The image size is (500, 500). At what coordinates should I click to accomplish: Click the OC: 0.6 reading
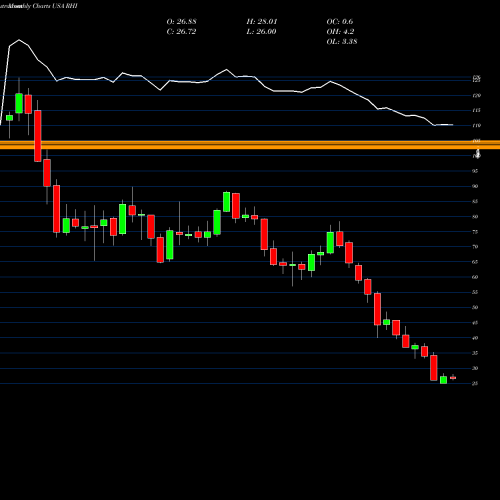(340, 22)
